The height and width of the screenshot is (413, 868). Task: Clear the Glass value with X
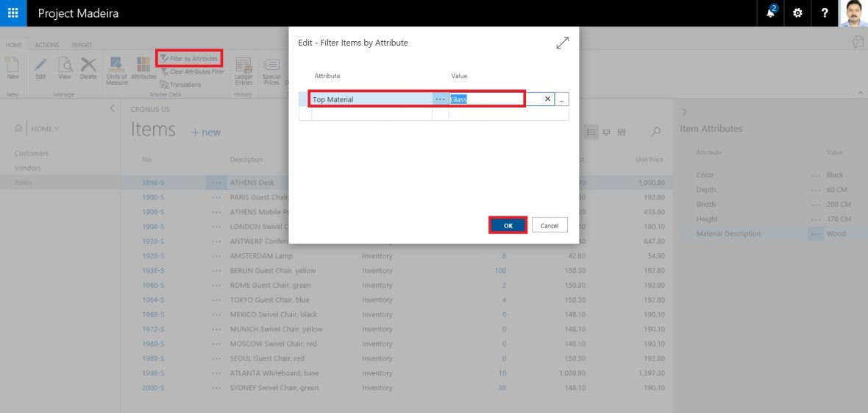[x=547, y=99]
